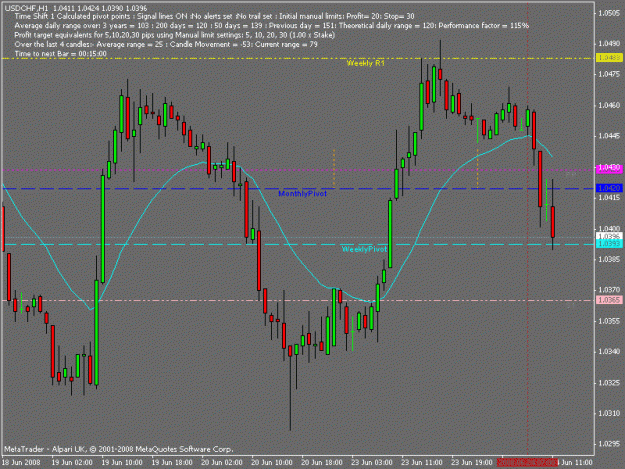Image resolution: width=625 pixels, height=469 pixels.
Task: Click the 'Time to next Bar = 00:15:00' text
Action: [x=61, y=54]
